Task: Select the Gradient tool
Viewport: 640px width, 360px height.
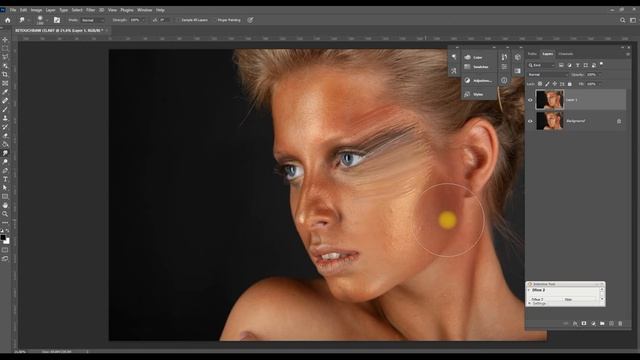Action: coord(5,144)
